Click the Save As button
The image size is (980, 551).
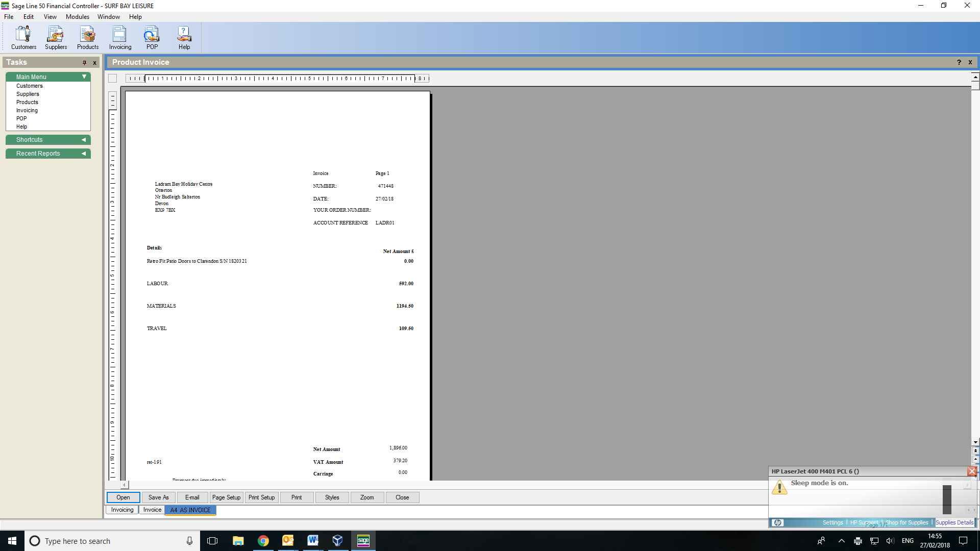[158, 497]
